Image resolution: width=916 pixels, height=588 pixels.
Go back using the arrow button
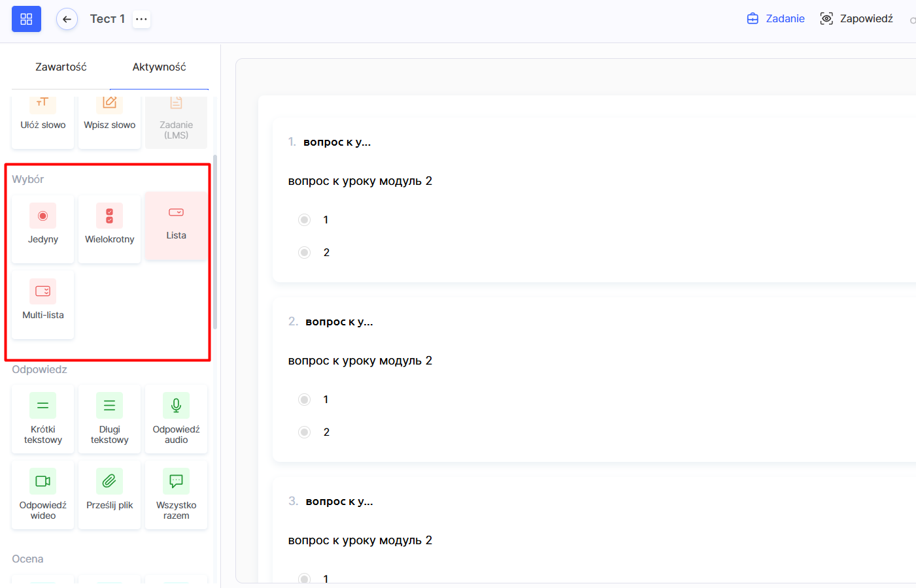pyautogui.click(x=67, y=19)
